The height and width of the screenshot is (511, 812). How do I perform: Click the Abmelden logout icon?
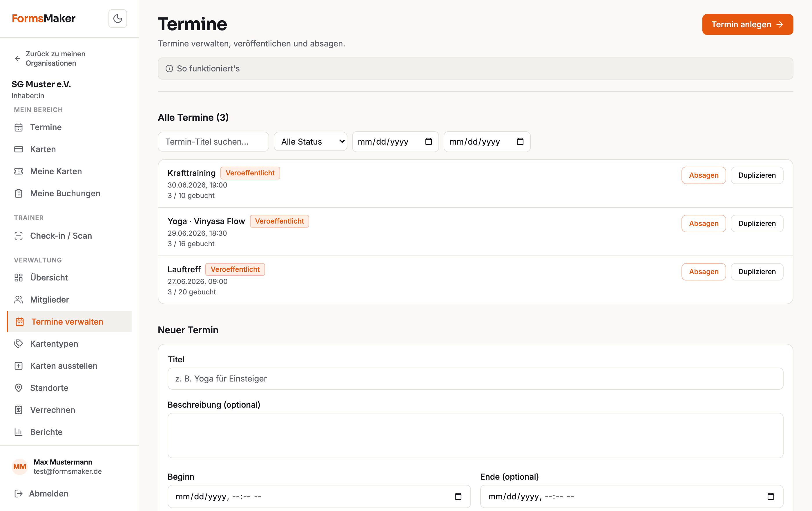point(19,494)
